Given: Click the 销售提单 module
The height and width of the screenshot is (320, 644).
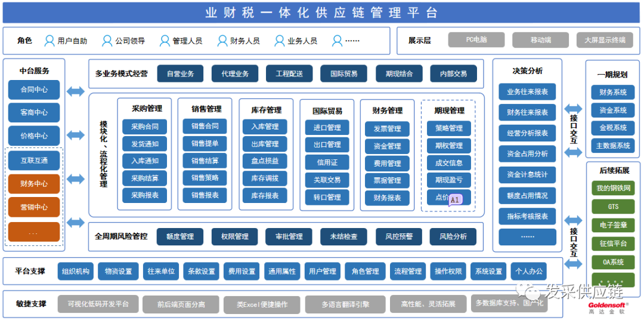Looking at the screenshot, I should point(205,143).
